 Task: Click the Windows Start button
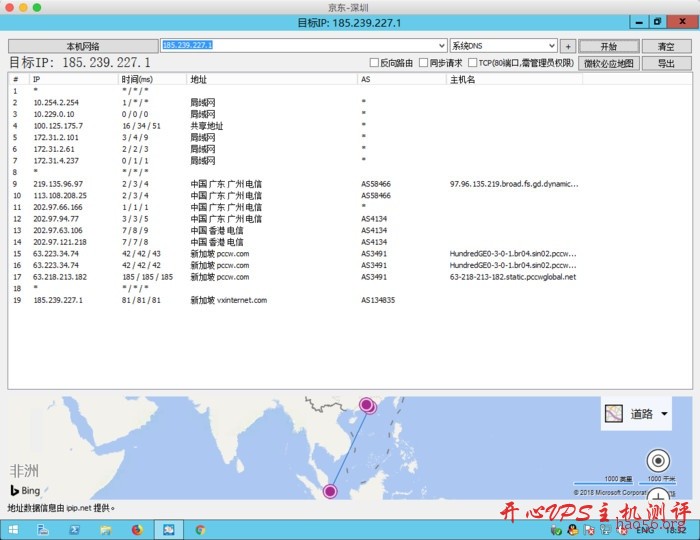14,528
